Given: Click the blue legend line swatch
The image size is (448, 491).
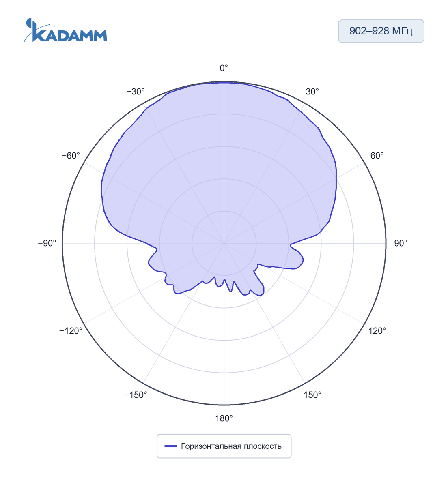Looking at the screenshot, I should pyautogui.click(x=170, y=446).
